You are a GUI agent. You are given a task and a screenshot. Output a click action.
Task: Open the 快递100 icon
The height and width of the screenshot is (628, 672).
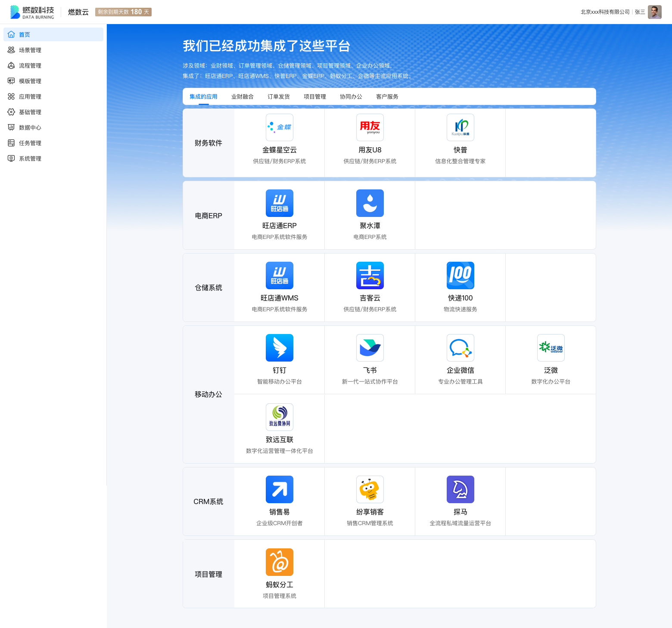[x=460, y=275]
